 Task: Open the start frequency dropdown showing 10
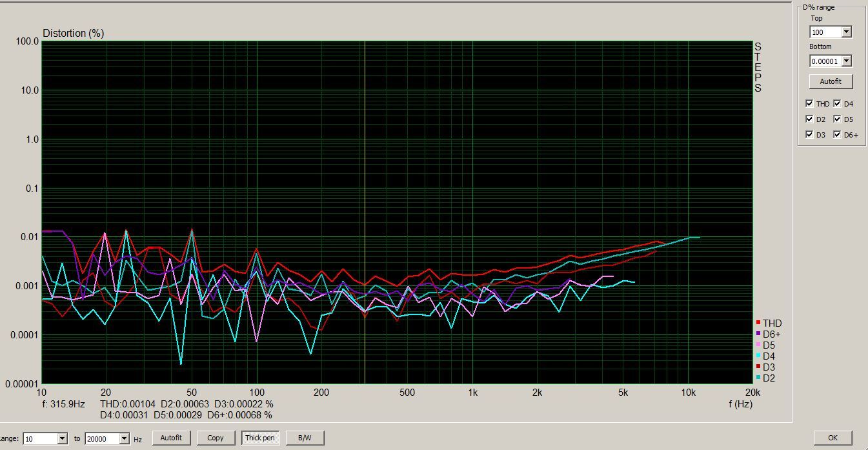(x=62, y=439)
